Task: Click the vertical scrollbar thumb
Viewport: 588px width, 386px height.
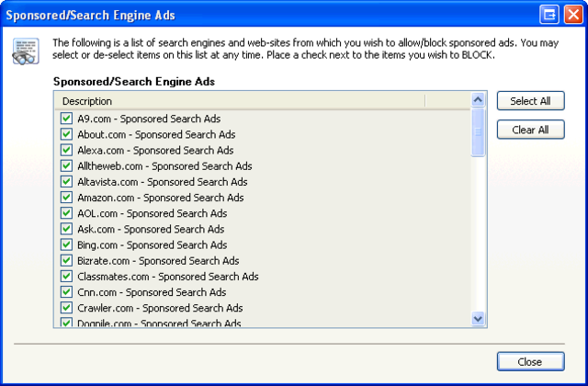Action: 478,132
